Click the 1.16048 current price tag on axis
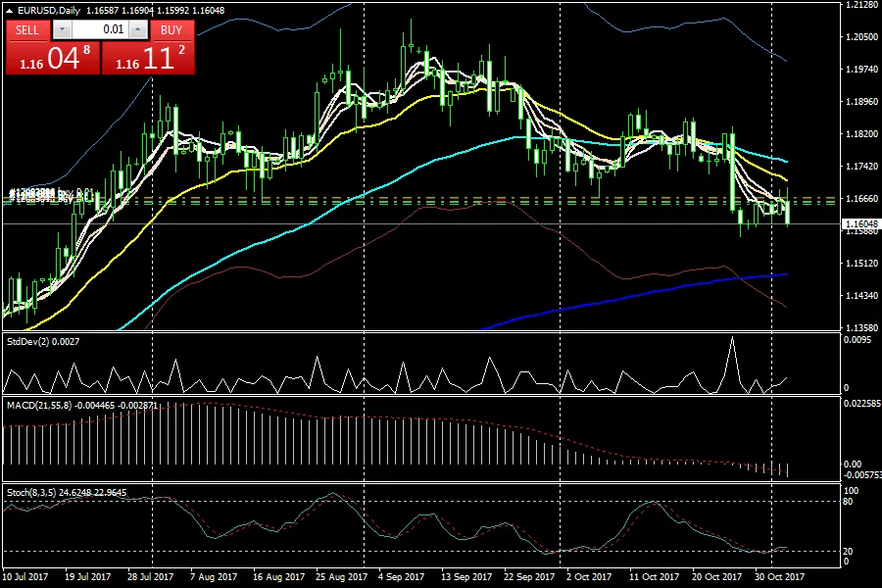 [861, 224]
